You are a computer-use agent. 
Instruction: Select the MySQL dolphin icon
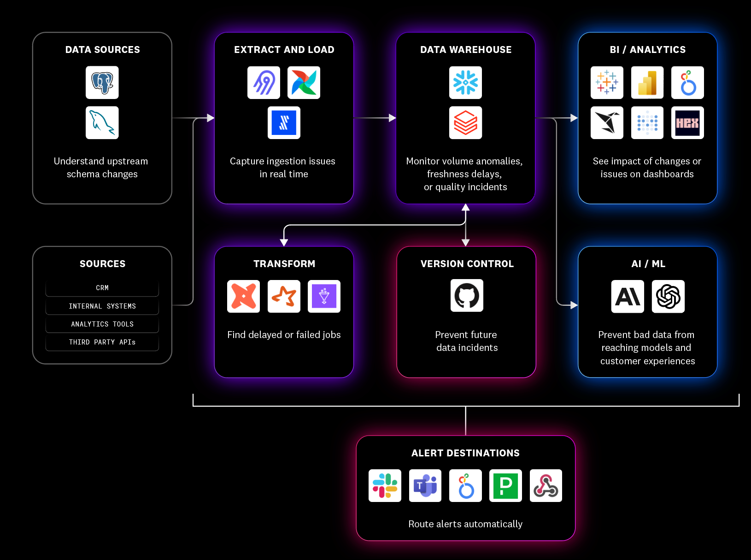102,122
